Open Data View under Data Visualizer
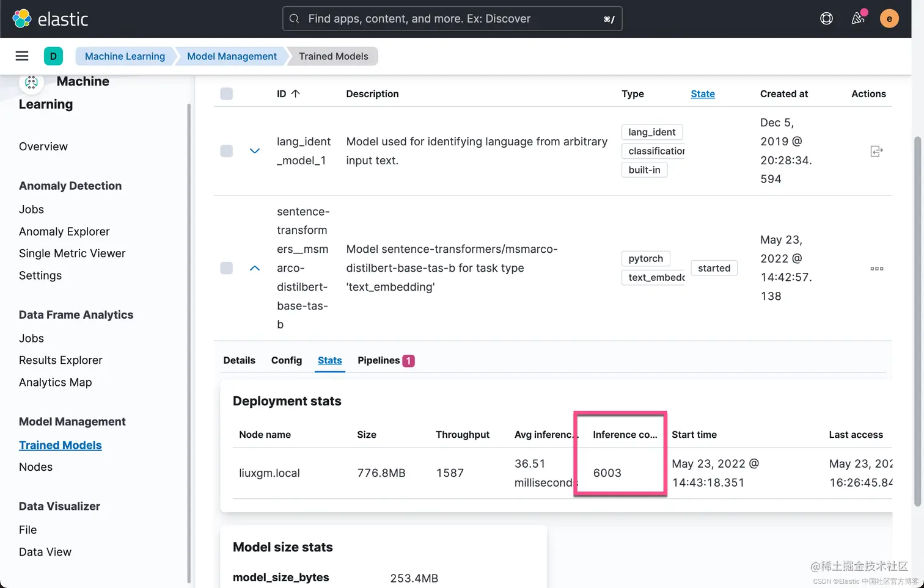 coord(45,552)
